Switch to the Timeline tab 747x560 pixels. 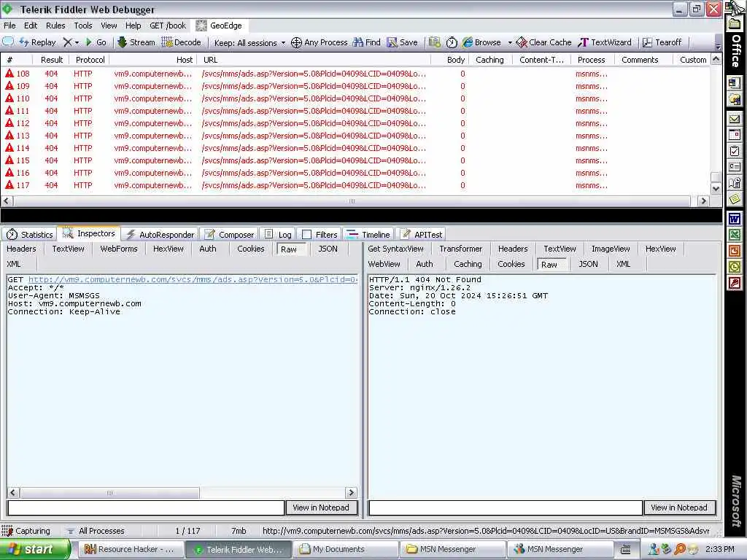(x=368, y=234)
